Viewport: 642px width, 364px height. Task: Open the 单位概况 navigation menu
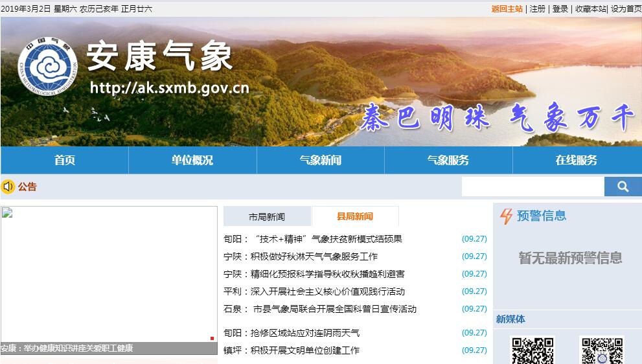pyautogui.click(x=192, y=160)
